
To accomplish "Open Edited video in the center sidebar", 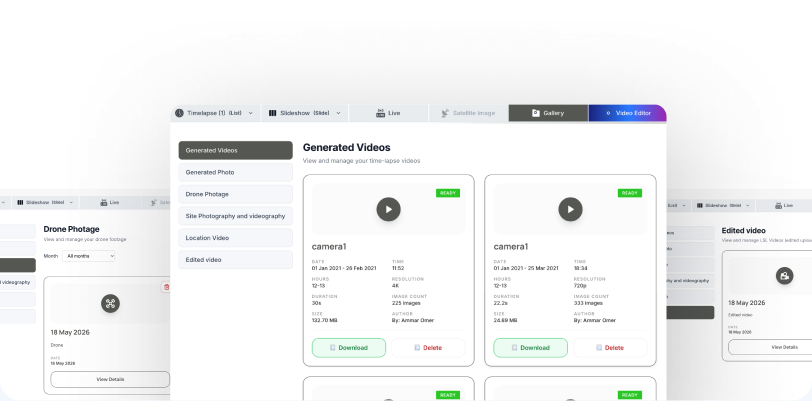I will tap(236, 260).
